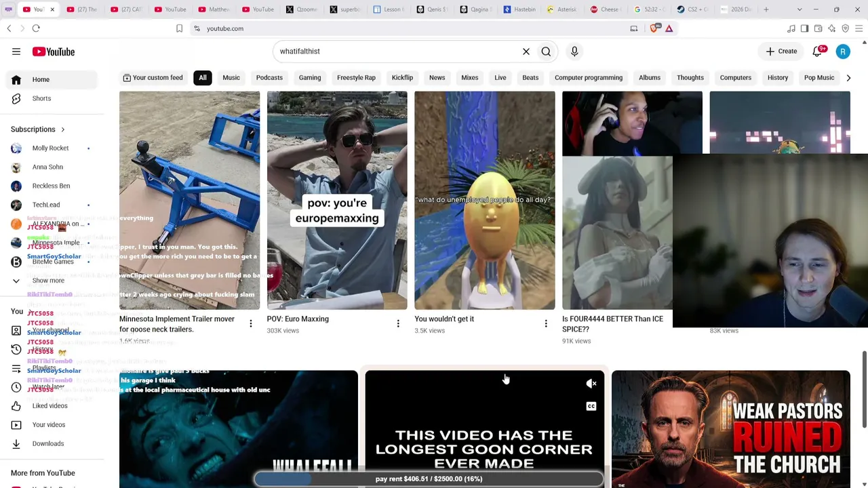The height and width of the screenshot is (488, 868).
Task: Open the Minnesota Implement Trailer thumbnail
Action: (x=189, y=201)
